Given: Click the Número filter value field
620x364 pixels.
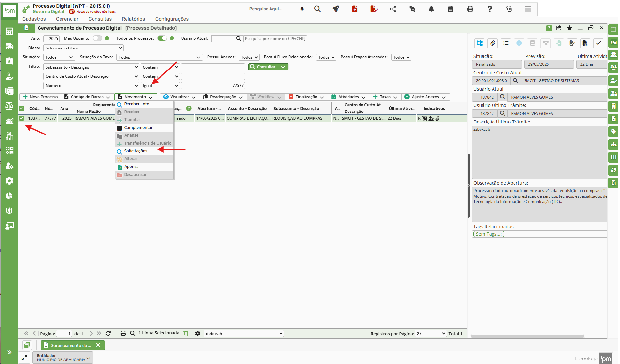Looking at the screenshot, I should (213, 86).
